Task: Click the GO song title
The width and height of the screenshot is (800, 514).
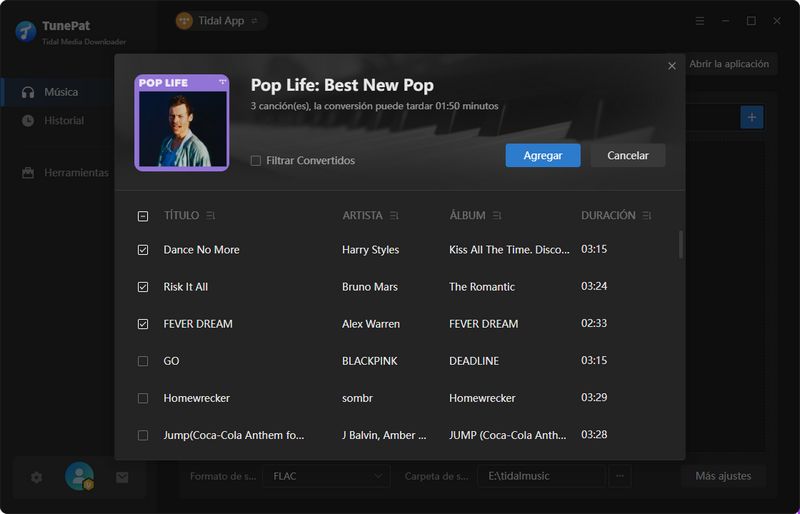Action: click(171, 361)
